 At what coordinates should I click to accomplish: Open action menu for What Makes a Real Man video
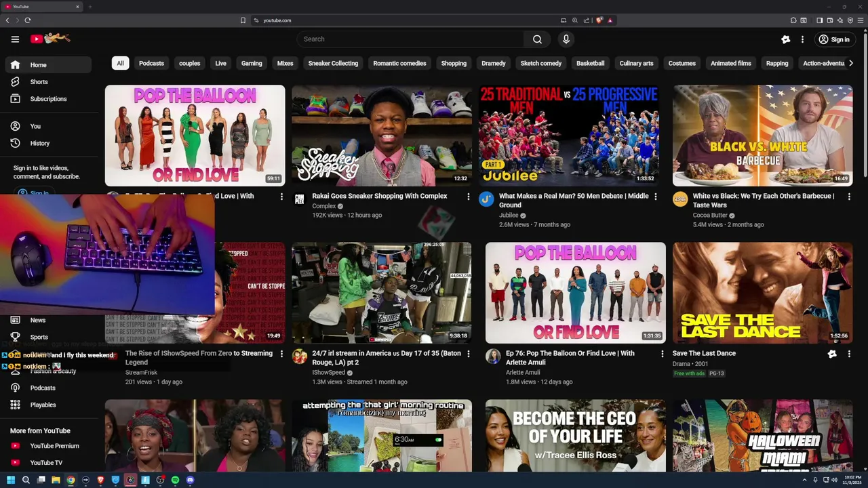pos(655,197)
